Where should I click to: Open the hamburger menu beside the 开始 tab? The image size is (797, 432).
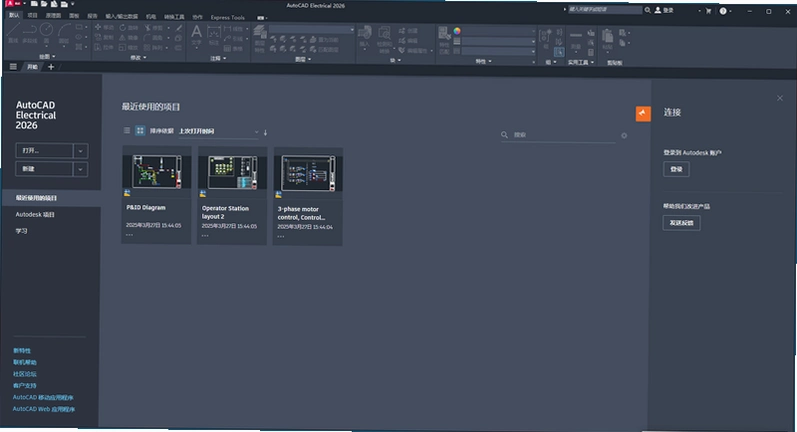(13, 67)
